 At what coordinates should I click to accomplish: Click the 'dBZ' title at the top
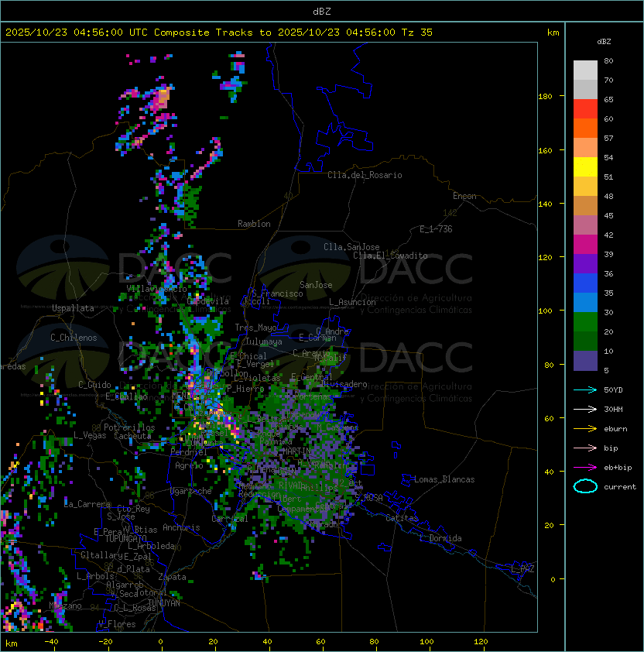322,11
